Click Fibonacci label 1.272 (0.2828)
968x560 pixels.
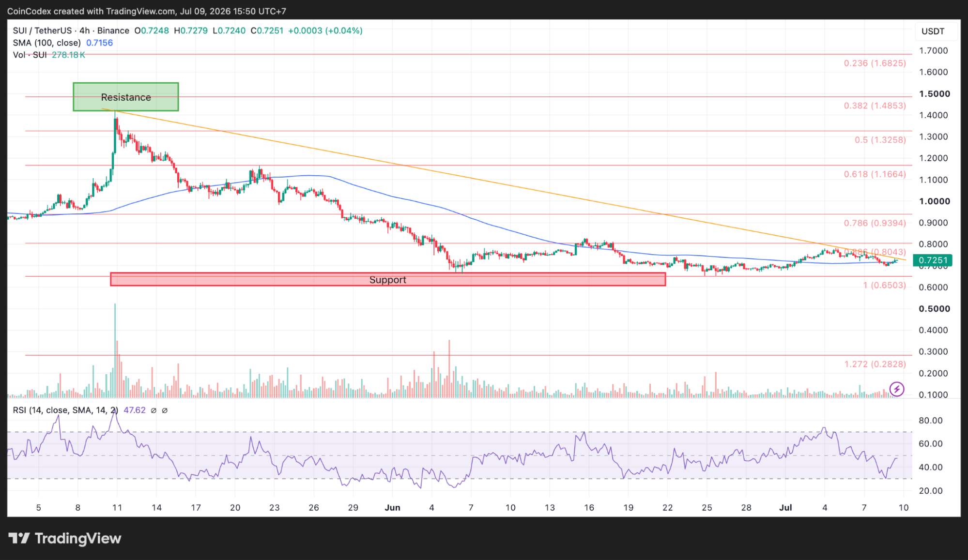(875, 364)
